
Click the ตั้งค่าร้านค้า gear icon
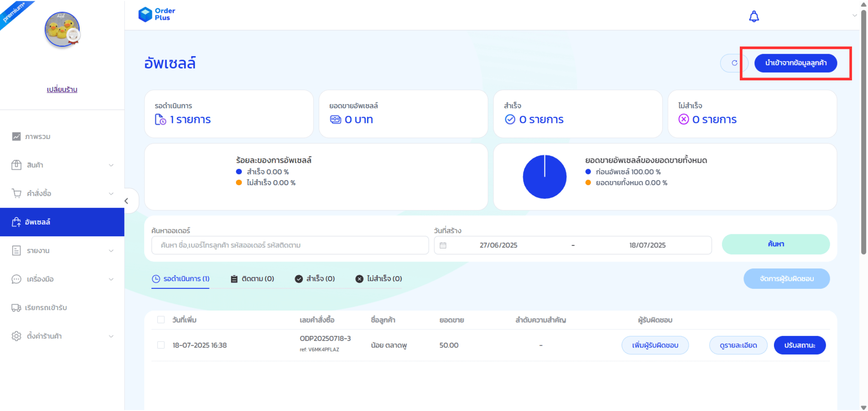coord(16,336)
